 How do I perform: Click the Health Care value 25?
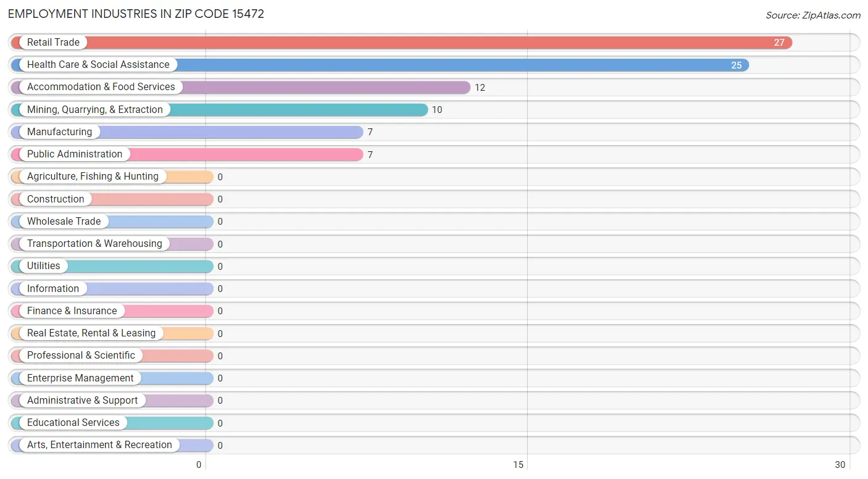click(737, 65)
